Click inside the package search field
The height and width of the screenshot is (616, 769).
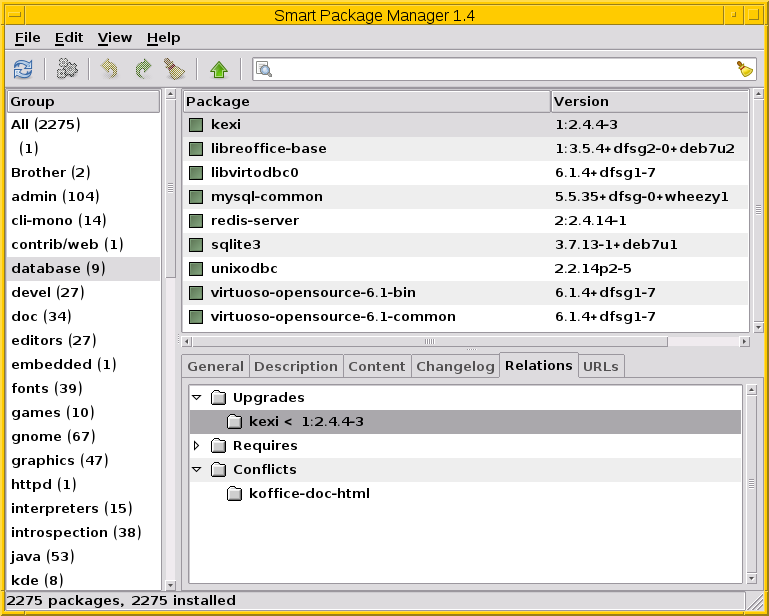click(x=500, y=69)
